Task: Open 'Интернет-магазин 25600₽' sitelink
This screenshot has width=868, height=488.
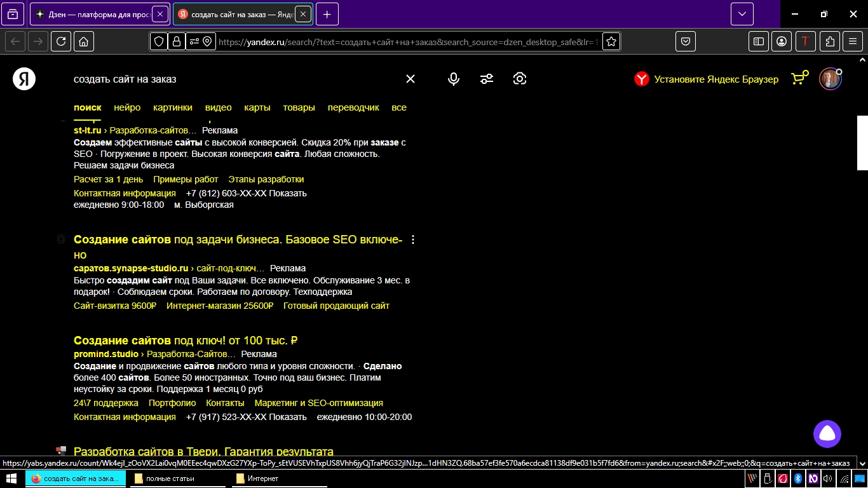Action: click(x=220, y=306)
